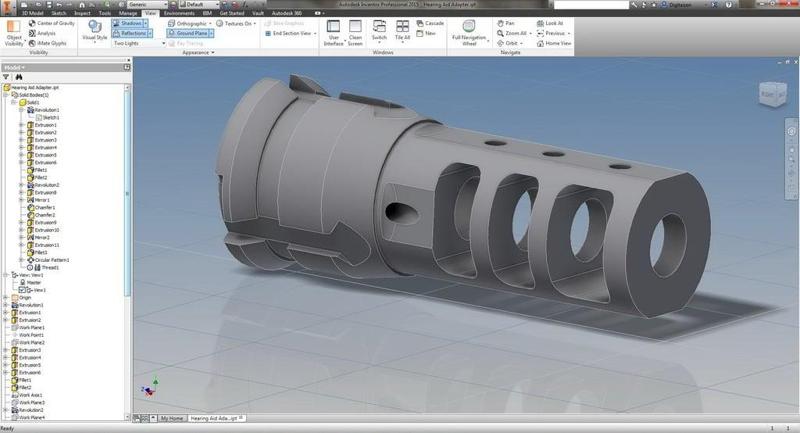
Task: Collapse the Solid Bodies(1) node
Action: 6,95
